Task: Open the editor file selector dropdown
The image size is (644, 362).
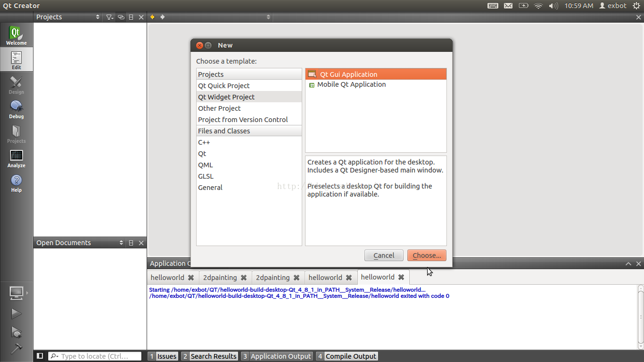Action: tap(221, 17)
